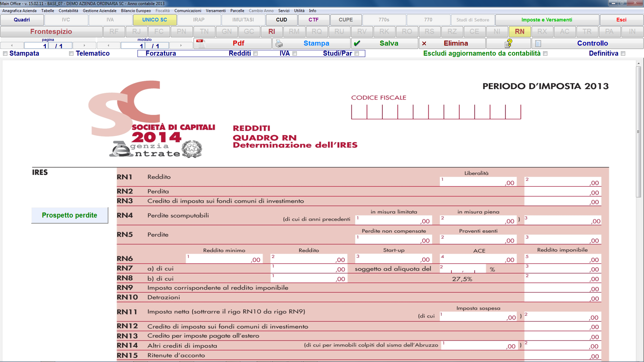Click the PDF document icon
This screenshot has height=362, width=644.
(x=201, y=43)
